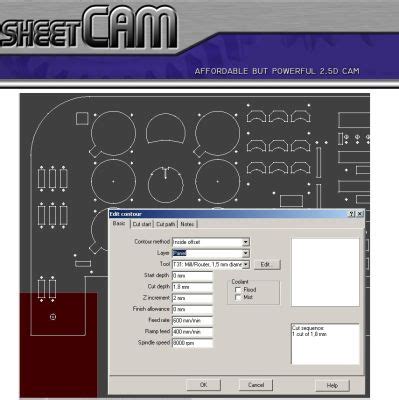Viewport: 399px width, 400px height.
Task: Click the SheetCAM logo
Action: click(x=88, y=28)
